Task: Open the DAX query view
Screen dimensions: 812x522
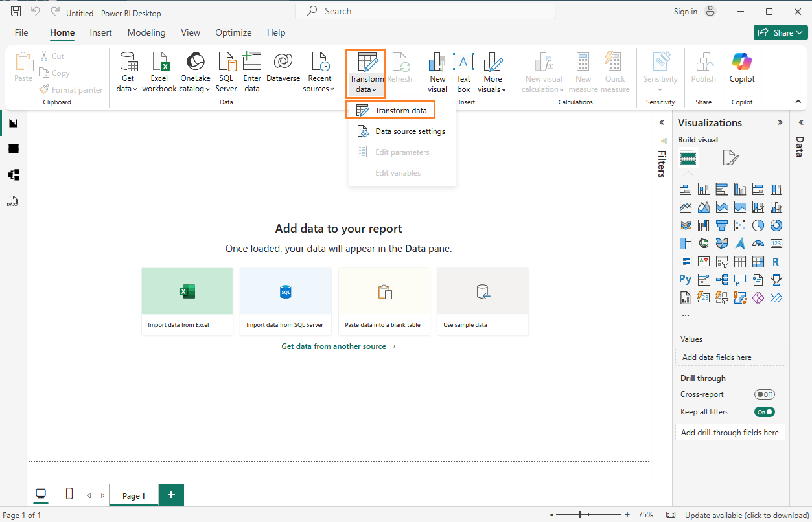Action: [x=13, y=201]
